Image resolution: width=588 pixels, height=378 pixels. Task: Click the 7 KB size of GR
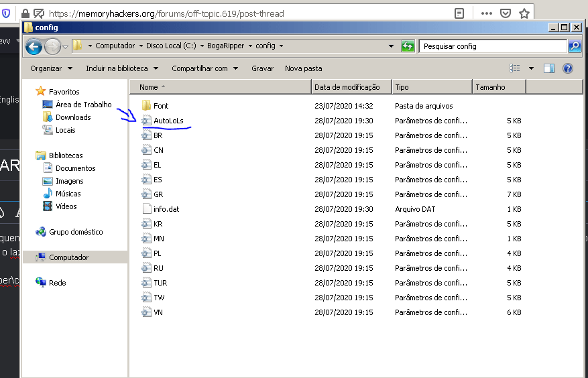(x=514, y=194)
